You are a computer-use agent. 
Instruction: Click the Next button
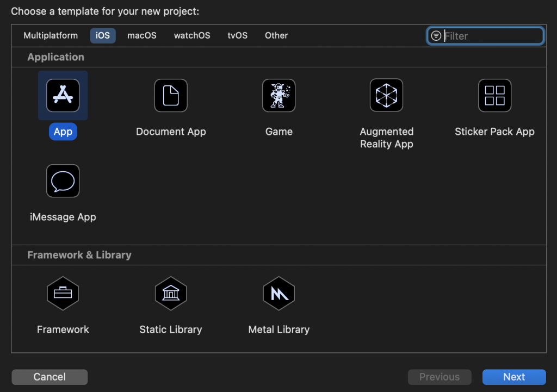[x=513, y=377]
